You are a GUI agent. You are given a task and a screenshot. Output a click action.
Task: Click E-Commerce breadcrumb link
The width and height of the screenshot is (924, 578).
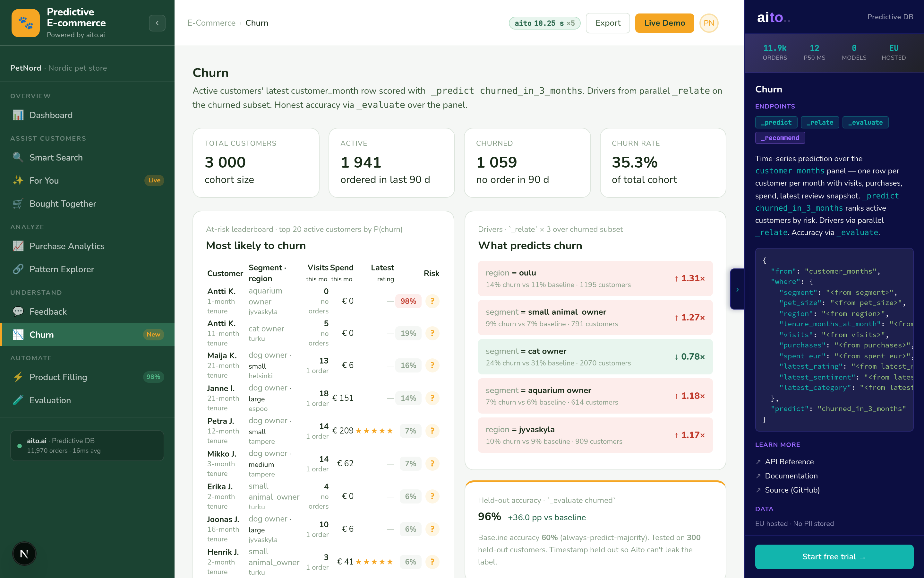211,23
